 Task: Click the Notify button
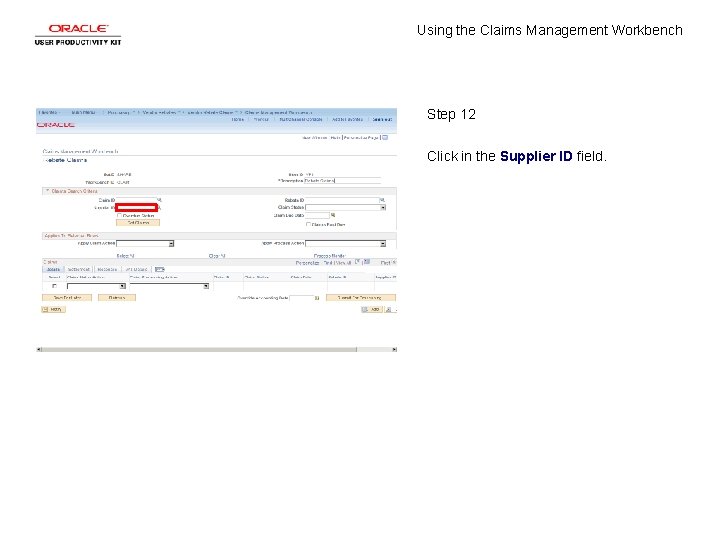pos(53,309)
